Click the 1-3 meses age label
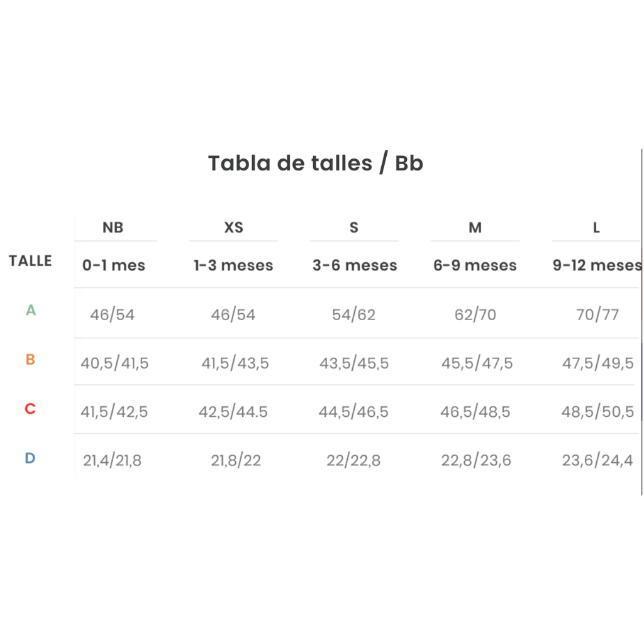644x644 pixels. (233, 265)
